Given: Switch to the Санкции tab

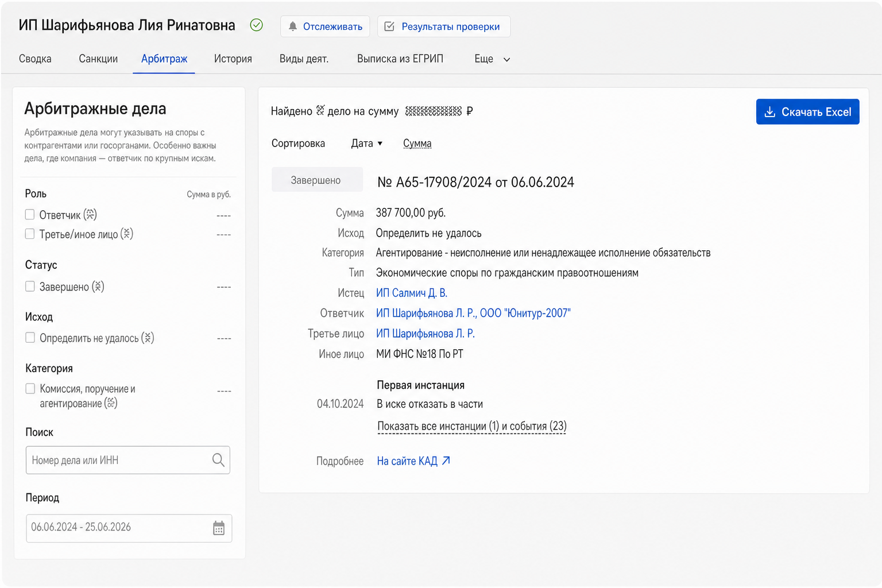Looking at the screenshot, I should click(98, 59).
